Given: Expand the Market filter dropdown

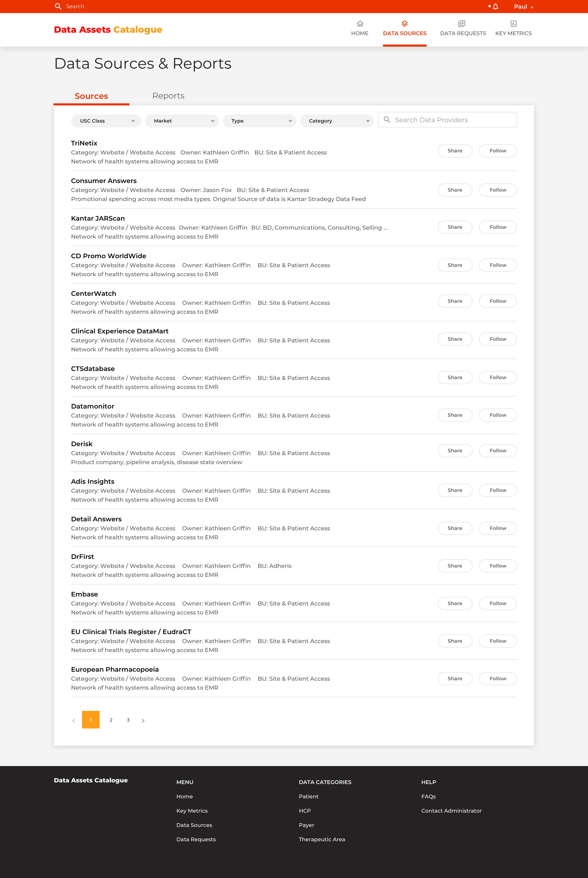Looking at the screenshot, I should (x=182, y=121).
